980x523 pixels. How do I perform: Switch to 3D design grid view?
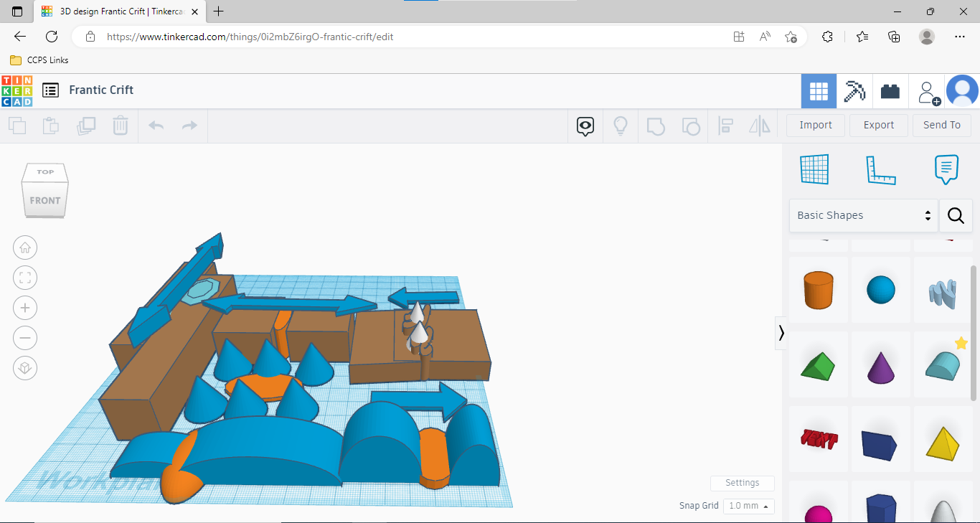click(x=819, y=91)
